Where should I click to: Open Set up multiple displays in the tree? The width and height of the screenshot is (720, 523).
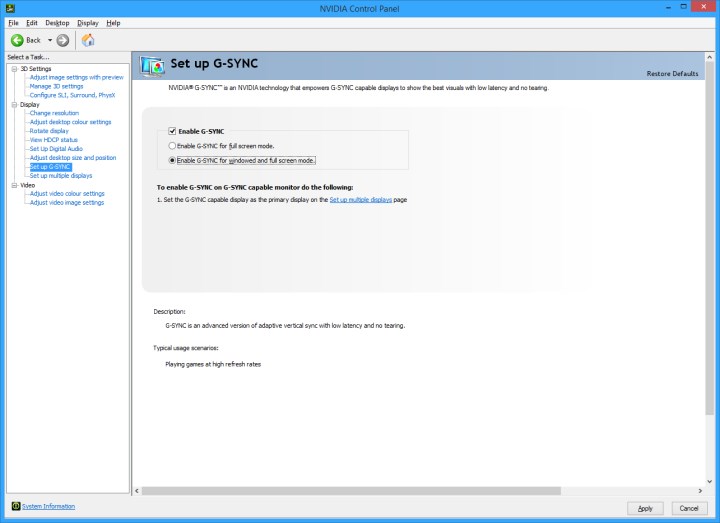click(x=61, y=175)
